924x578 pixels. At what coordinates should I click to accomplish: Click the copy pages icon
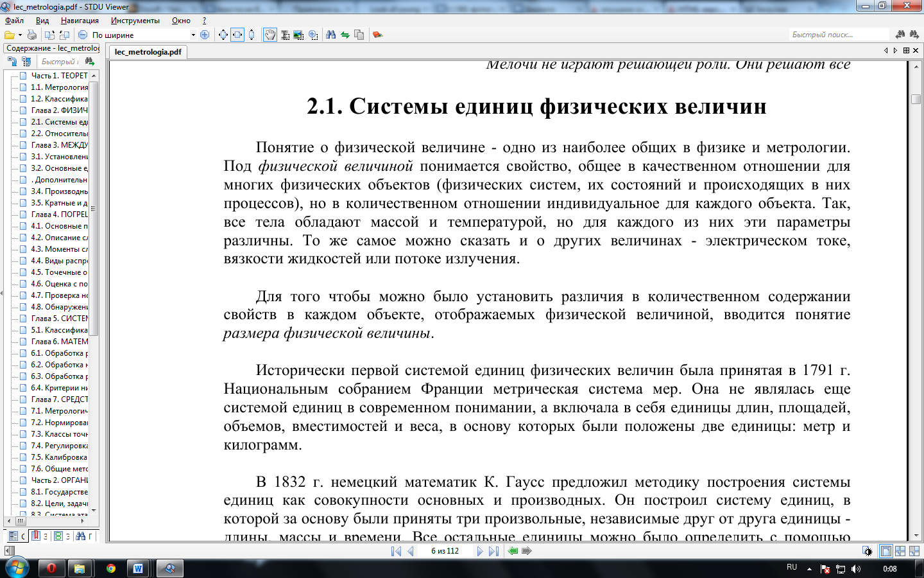(x=359, y=35)
